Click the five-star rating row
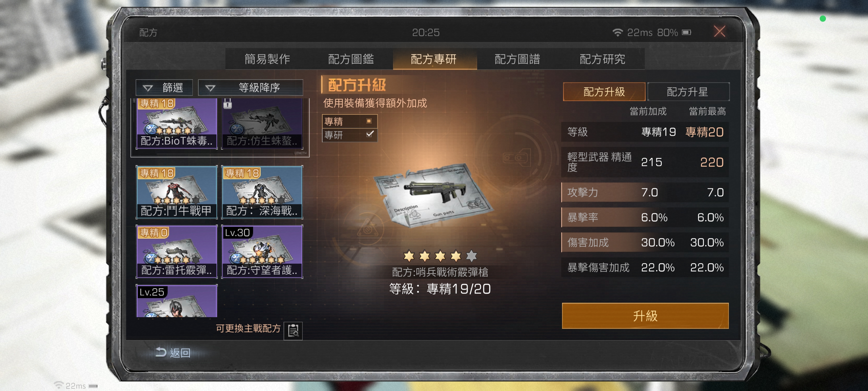Viewport: 868px width, 391px height. tap(440, 256)
